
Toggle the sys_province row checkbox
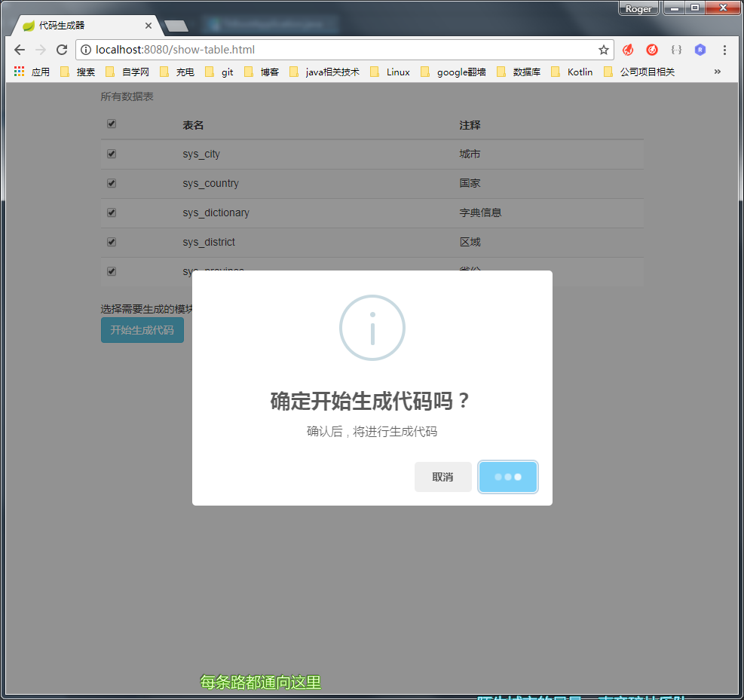[x=112, y=271]
